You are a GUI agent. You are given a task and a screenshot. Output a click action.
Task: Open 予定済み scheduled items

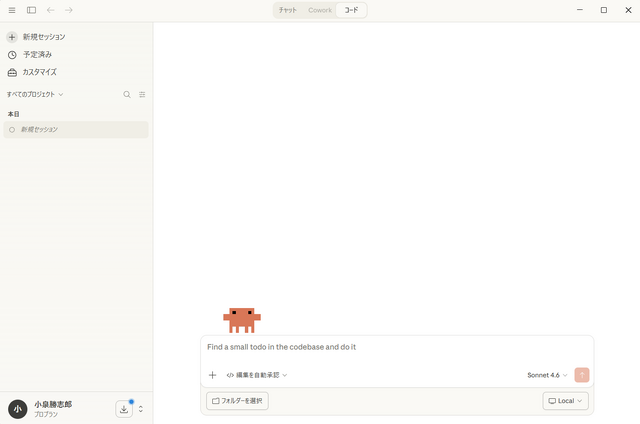tap(37, 54)
